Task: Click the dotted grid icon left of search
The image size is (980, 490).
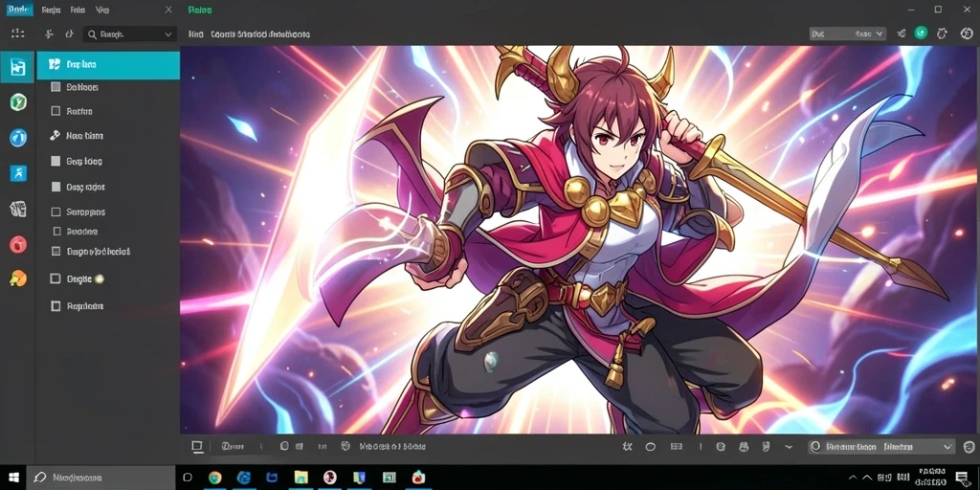Action: click(x=17, y=34)
